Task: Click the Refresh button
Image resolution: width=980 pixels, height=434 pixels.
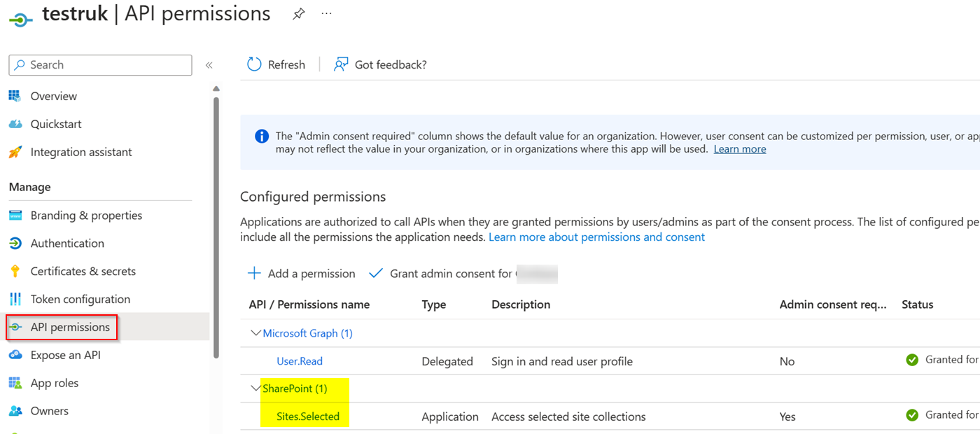Action: (x=276, y=64)
